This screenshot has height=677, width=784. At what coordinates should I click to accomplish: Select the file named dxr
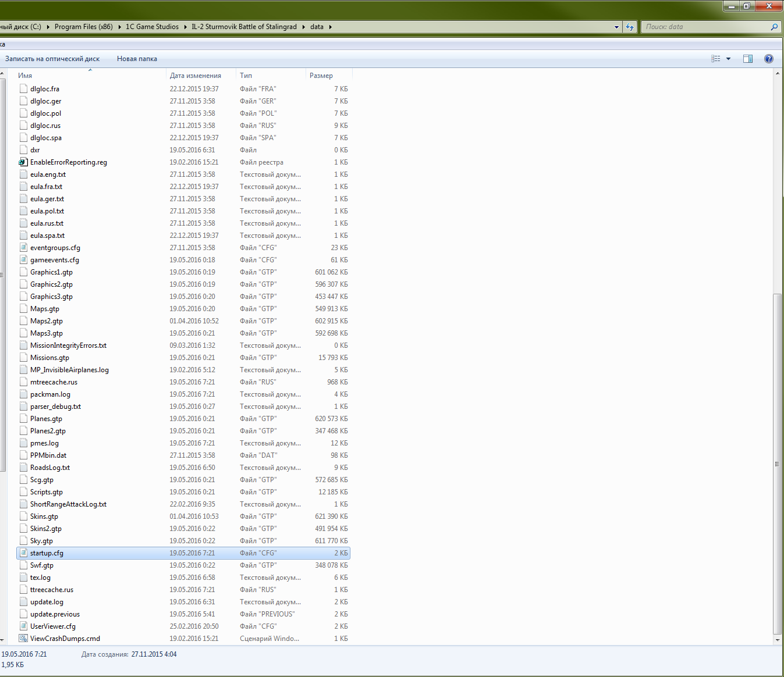pos(35,150)
